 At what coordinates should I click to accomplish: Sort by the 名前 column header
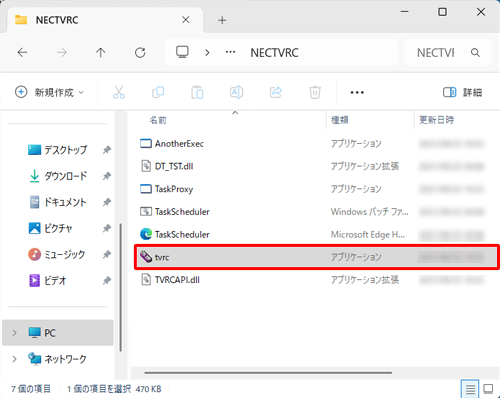tap(158, 120)
